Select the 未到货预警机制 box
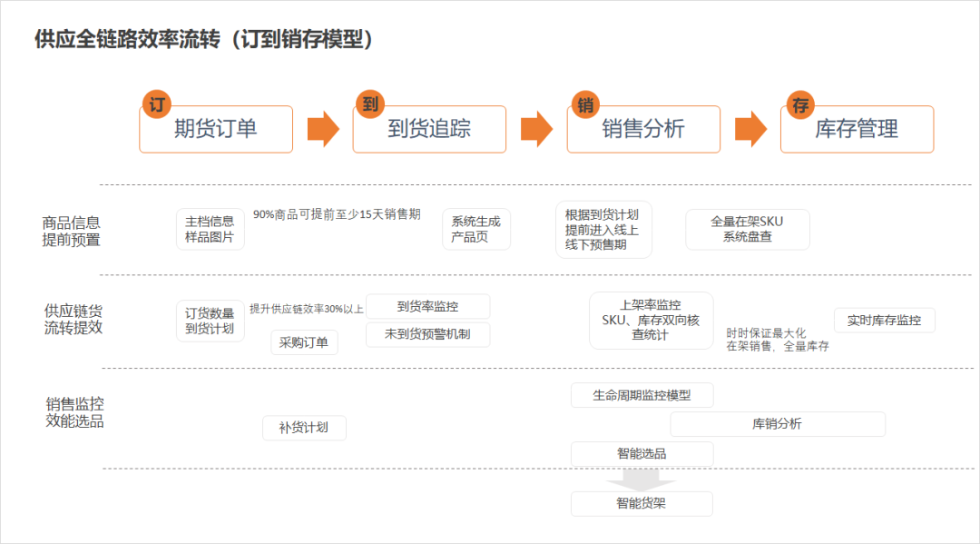 [x=428, y=334]
